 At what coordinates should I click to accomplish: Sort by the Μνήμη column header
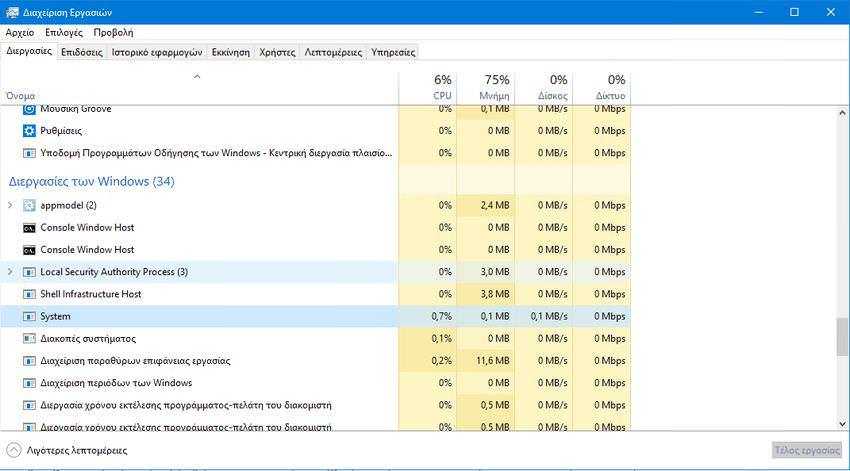click(485, 87)
